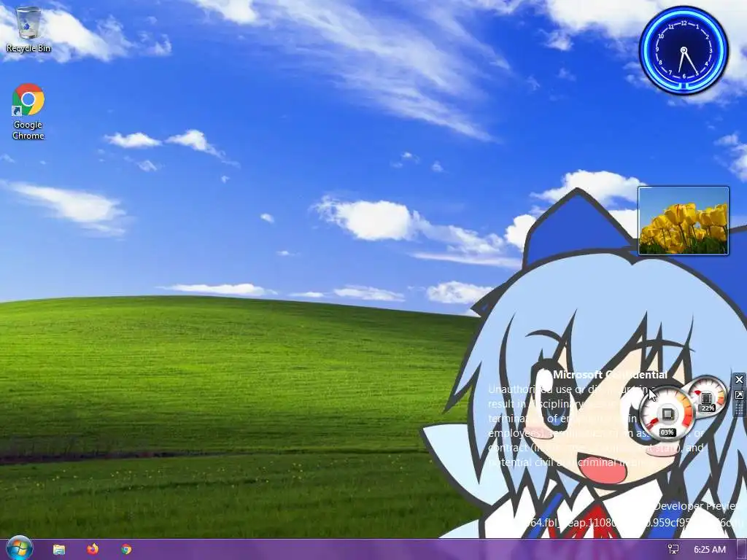Image resolution: width=747 pixels, height=560 pixels.
Task: Launch Chrome from the taskbar
Action: coord(126,550)
